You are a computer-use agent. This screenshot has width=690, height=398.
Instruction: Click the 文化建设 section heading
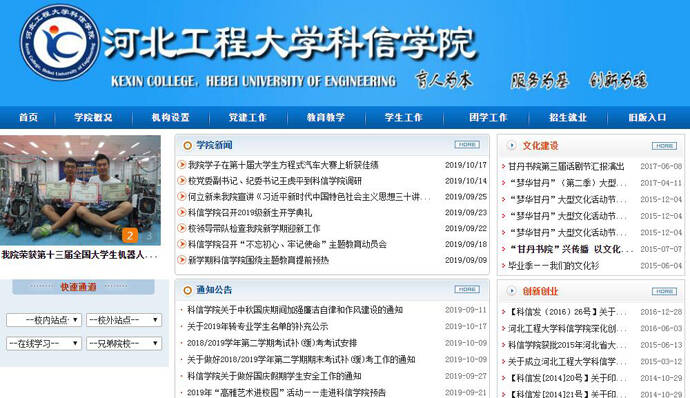click(x=540, y=146)
